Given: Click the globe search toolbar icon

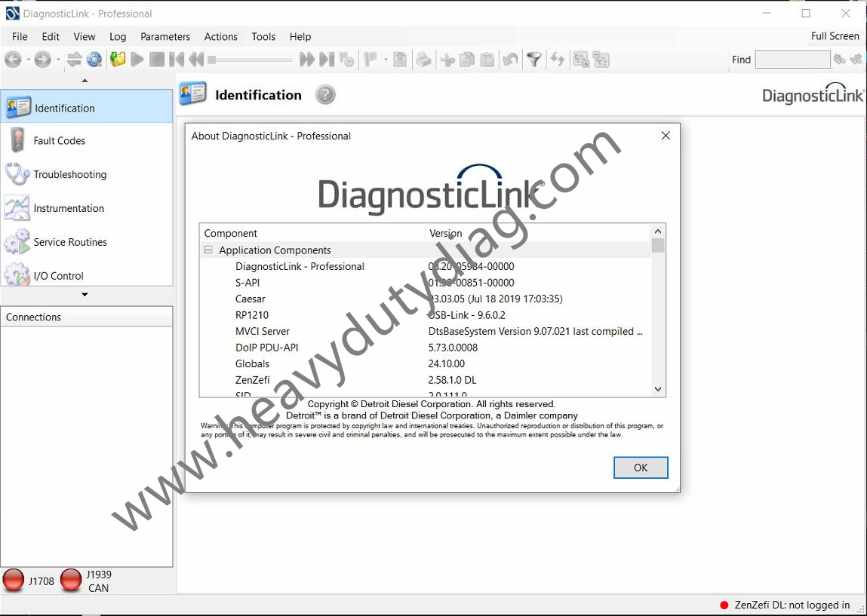Looking at the screenshot, I should (x=94, y=60).
